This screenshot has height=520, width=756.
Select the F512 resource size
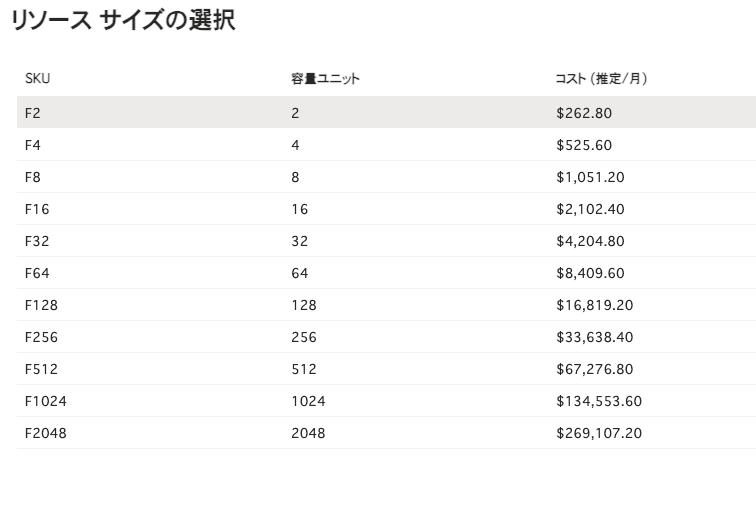tap(41, 369)
